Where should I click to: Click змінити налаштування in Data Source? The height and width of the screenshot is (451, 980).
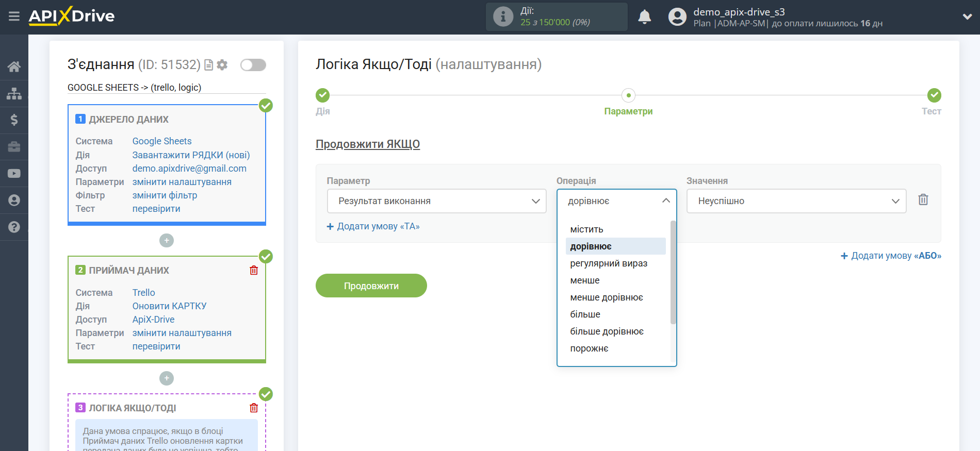(182, 182)
